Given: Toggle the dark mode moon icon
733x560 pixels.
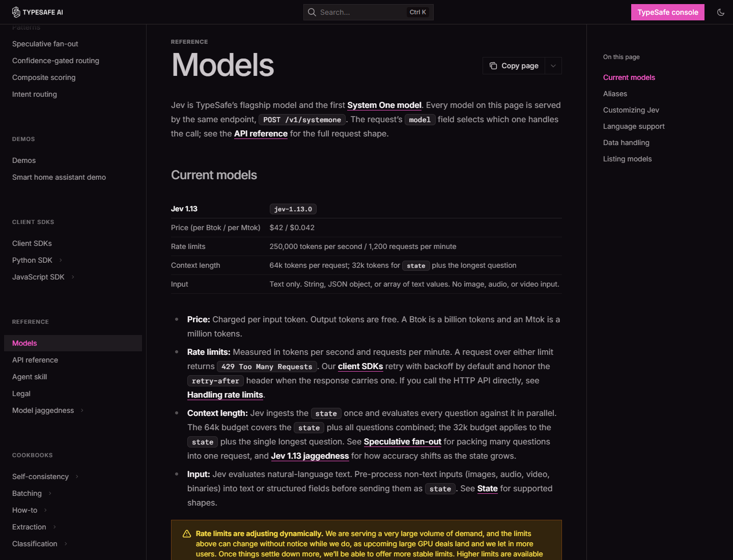Looking at the screenshot, I should click(721, 12).
